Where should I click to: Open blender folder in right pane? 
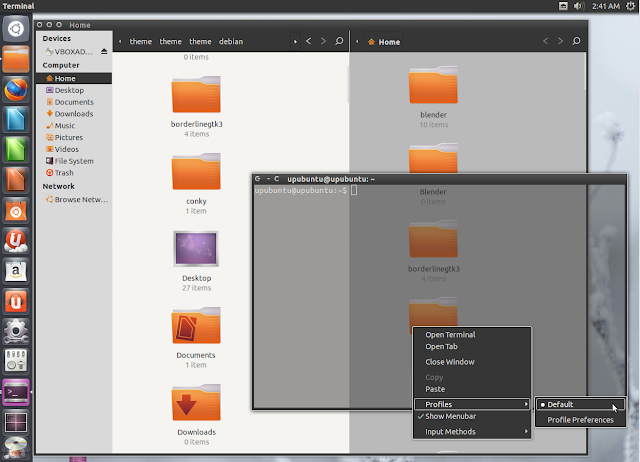click(433, 85)
